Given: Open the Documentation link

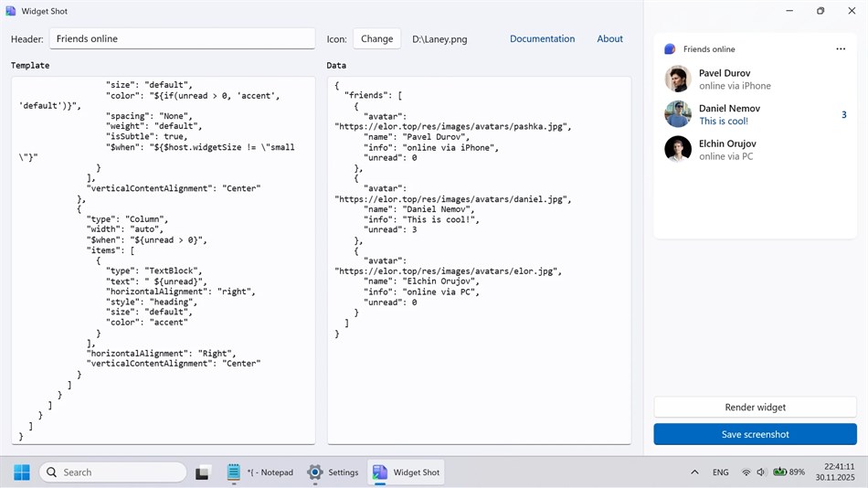Looking at the screenshot, I should coord(542,38).
